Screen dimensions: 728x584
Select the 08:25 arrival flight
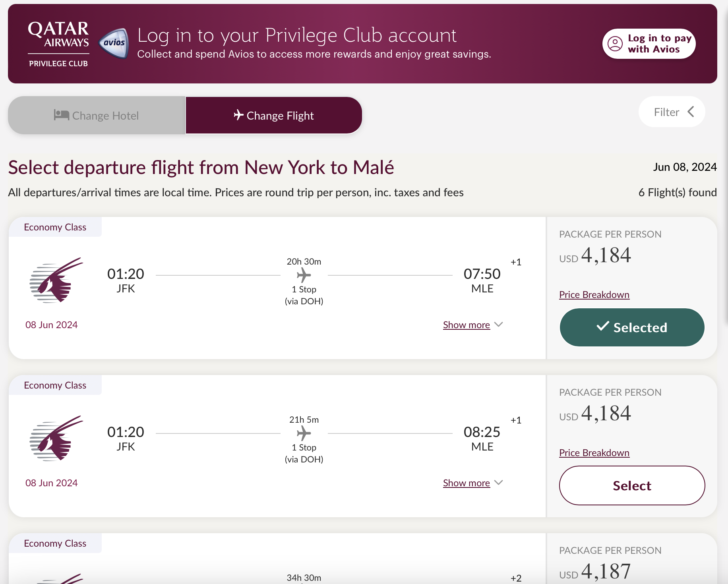coord(632,485)
